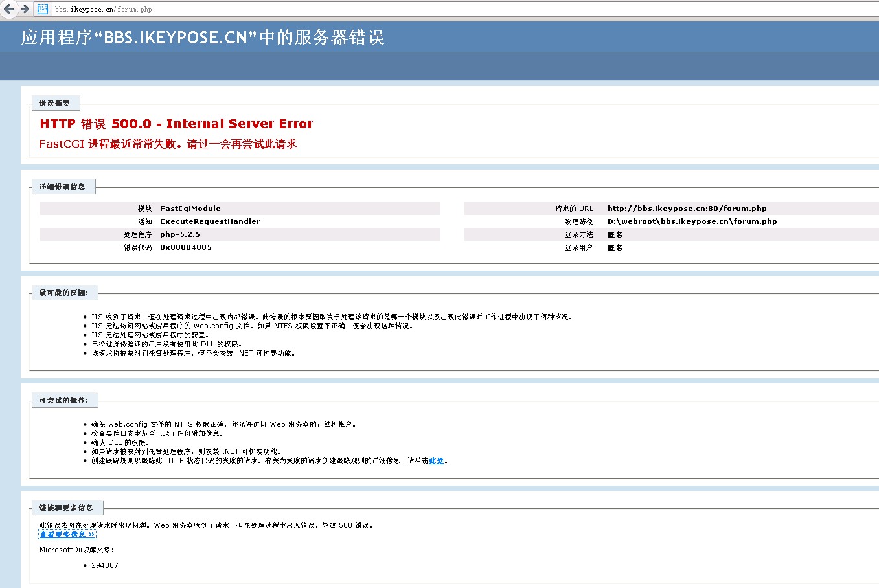Image resolution: width=879 pixels, height=588 pixels.
Task: Click the error code '0x80004005'
Action: (186, 247)
